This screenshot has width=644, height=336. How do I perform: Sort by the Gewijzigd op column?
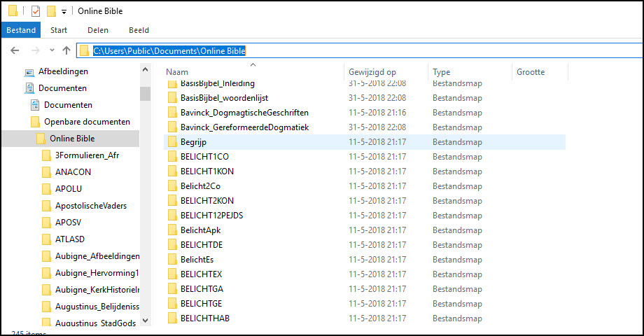(372, 72)
